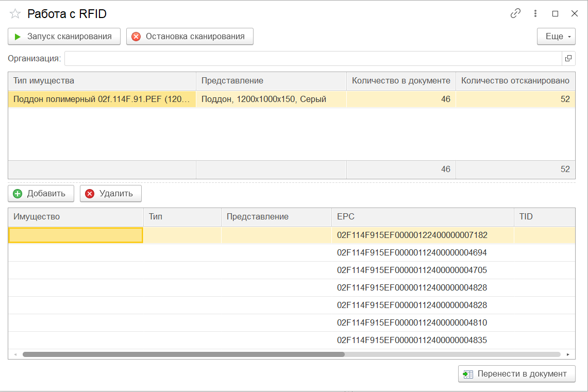Click Количество отсканировано column header
Viewport: 588px width, 392px height.
coord(515,81)
